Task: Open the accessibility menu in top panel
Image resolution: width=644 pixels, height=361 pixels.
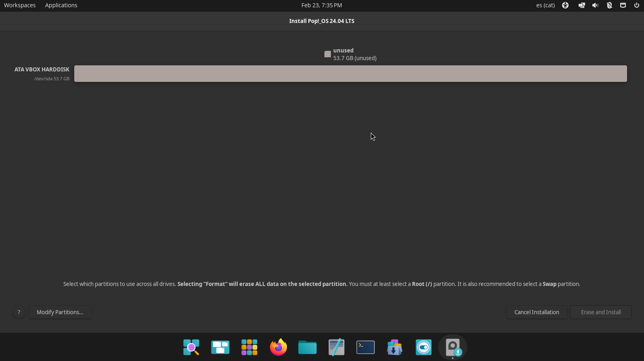Action: 565,5
